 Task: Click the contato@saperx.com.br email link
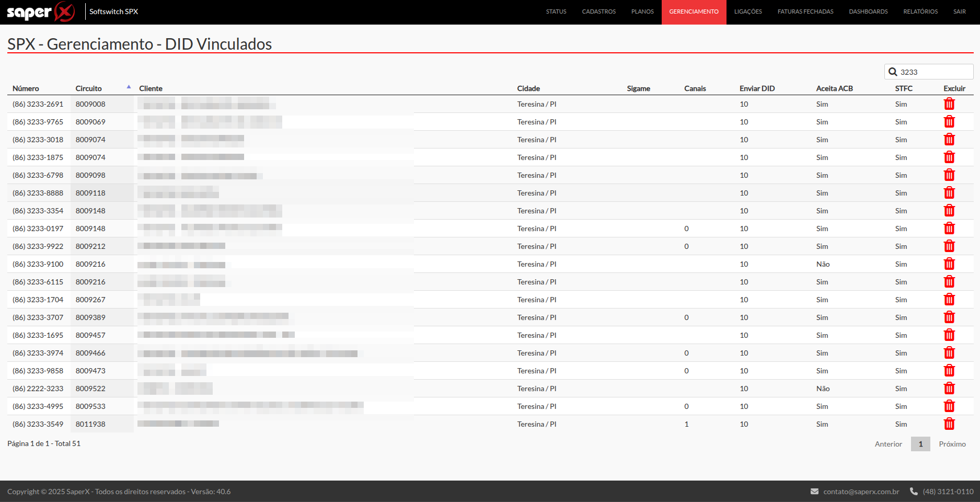tap(861, 492)
